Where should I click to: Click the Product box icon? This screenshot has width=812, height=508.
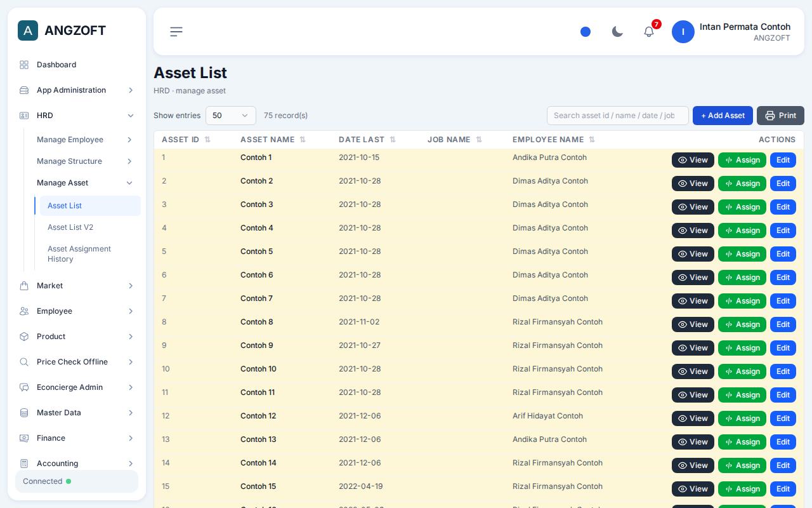coord(24,337)
